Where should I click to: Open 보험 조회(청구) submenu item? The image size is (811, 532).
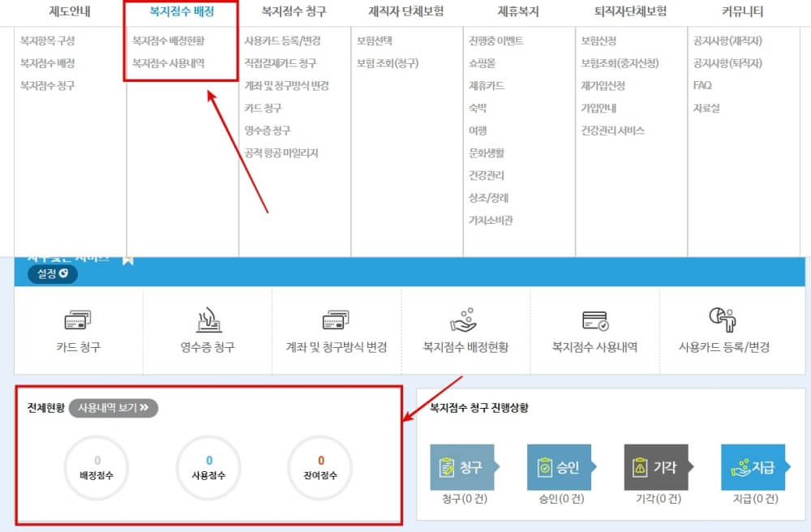[388, 63]
